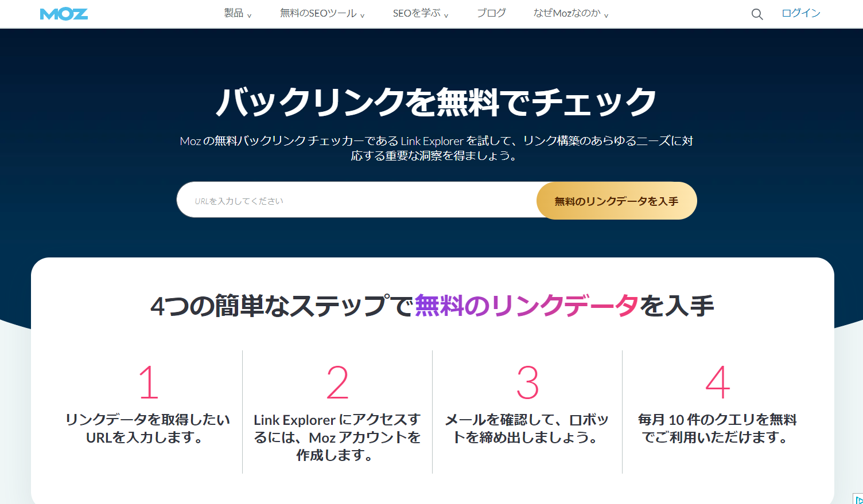The image size is (863, 504).
Task: Expand the 製品 menu
Action: coord(238,13)
